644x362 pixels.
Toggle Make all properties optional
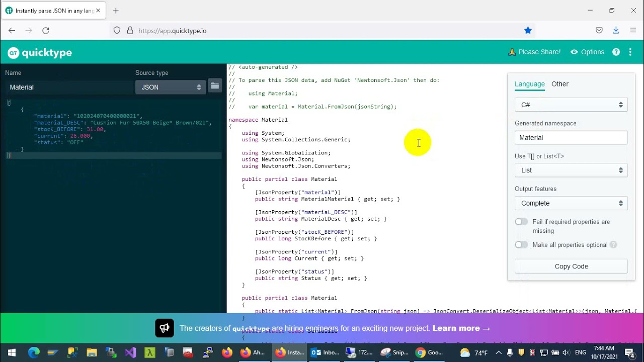521,245
